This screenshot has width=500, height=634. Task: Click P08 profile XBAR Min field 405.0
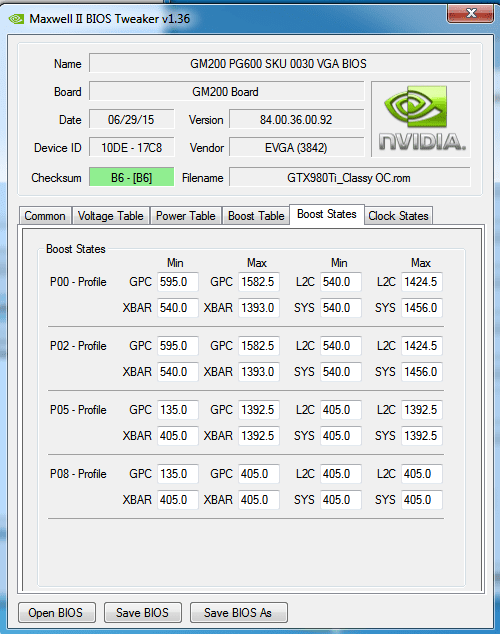[177, 499]
